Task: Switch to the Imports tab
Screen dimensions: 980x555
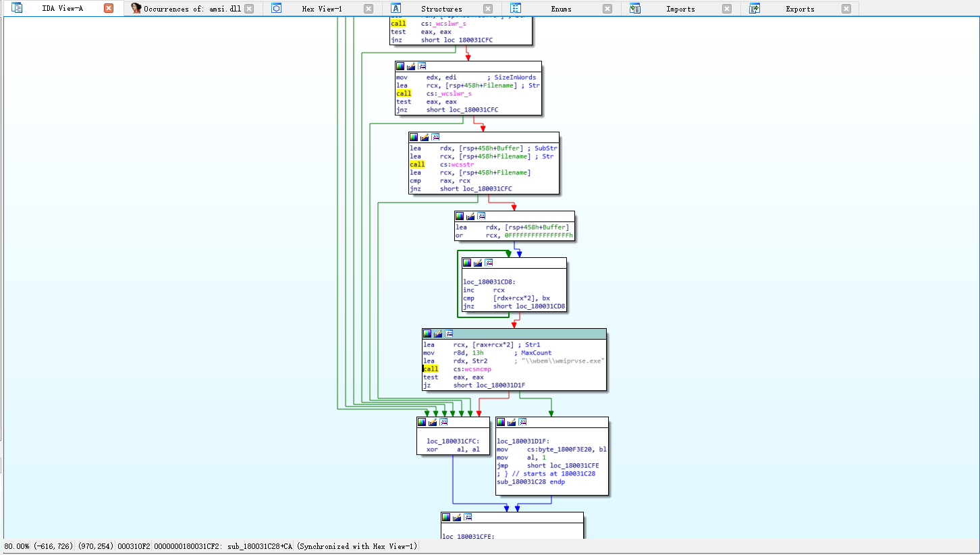Action: [680, 9]
